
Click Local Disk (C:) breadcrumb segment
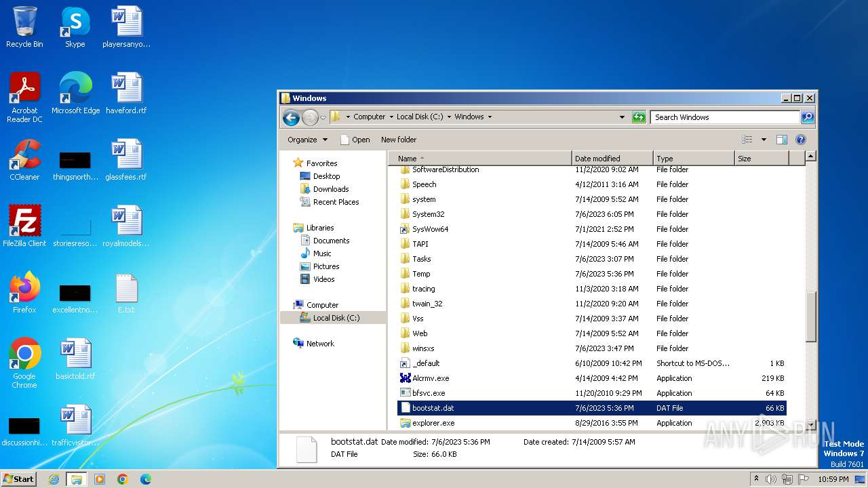click(x=420, y=117)
